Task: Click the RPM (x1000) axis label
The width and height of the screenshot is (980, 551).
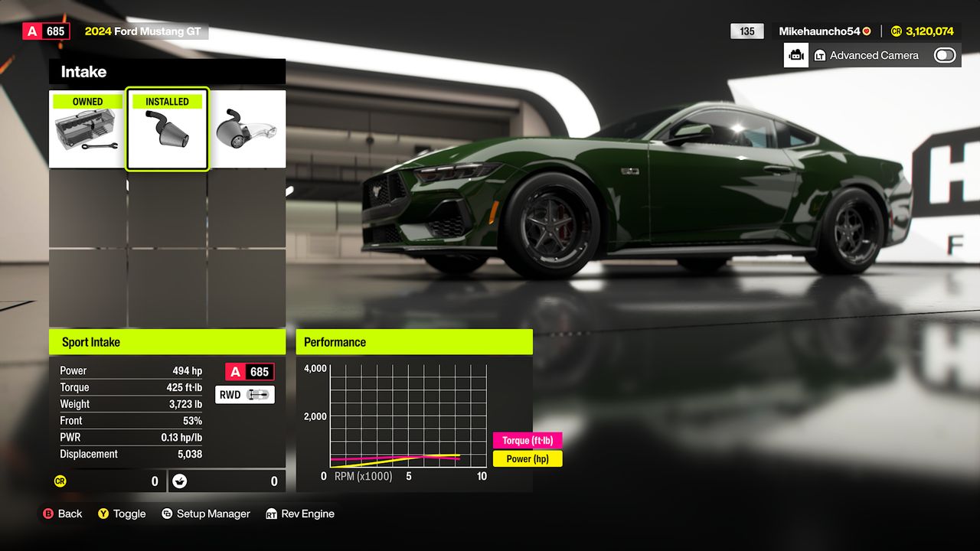Action: 363,476
